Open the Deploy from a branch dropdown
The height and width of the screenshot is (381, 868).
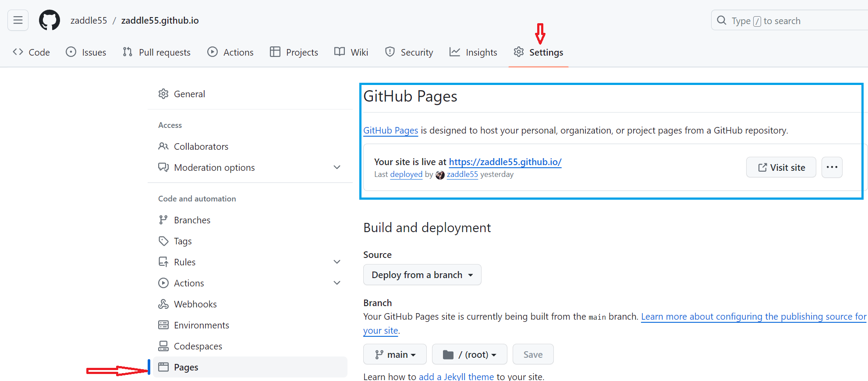click(x=422, y=275)
